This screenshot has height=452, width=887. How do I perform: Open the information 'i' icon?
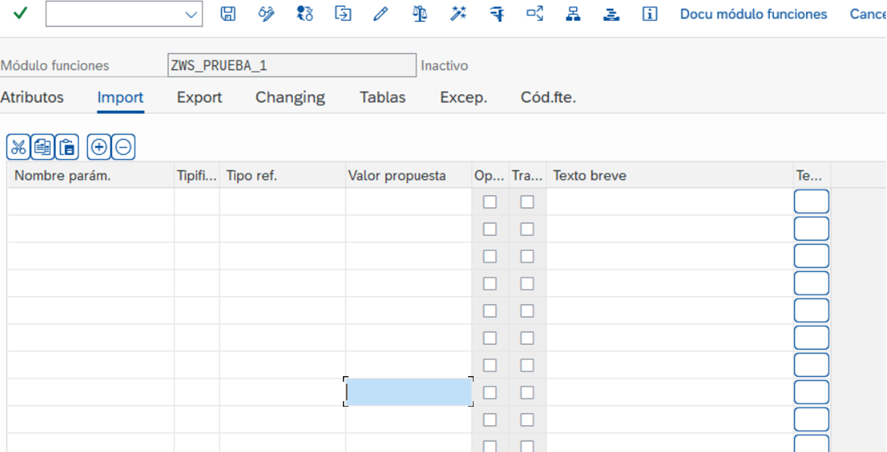(650, 14)
